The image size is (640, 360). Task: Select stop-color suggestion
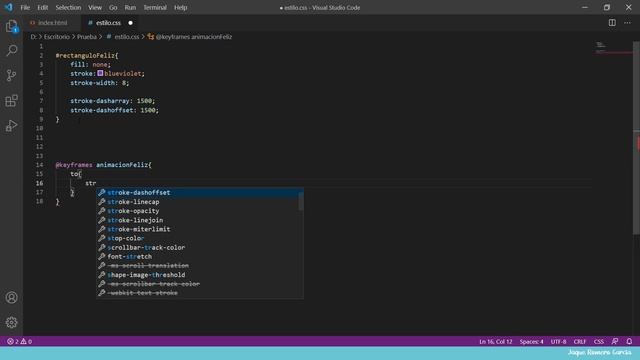click(198, 238)
